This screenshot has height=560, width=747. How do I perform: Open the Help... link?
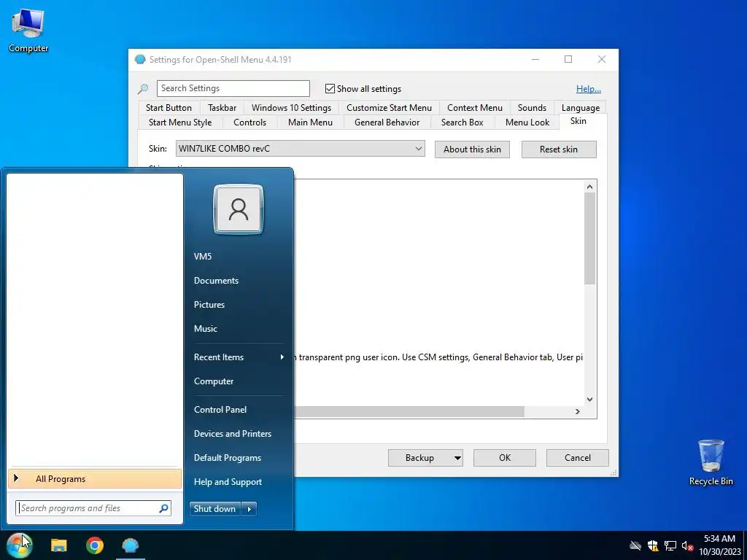click(x=589, y=88)
